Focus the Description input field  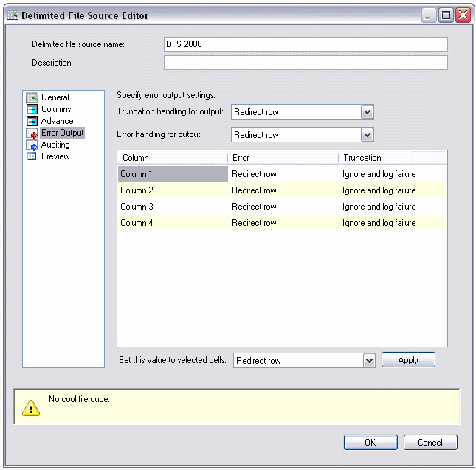306,63
